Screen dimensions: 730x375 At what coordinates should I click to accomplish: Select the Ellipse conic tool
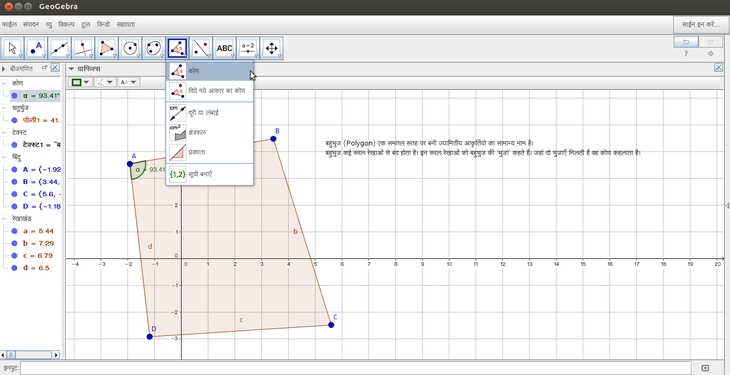154,48
